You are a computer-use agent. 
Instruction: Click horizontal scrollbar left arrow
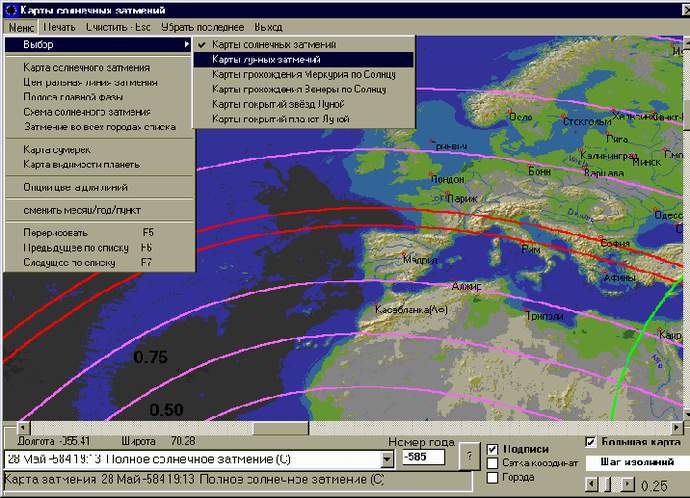coord(23,427)
